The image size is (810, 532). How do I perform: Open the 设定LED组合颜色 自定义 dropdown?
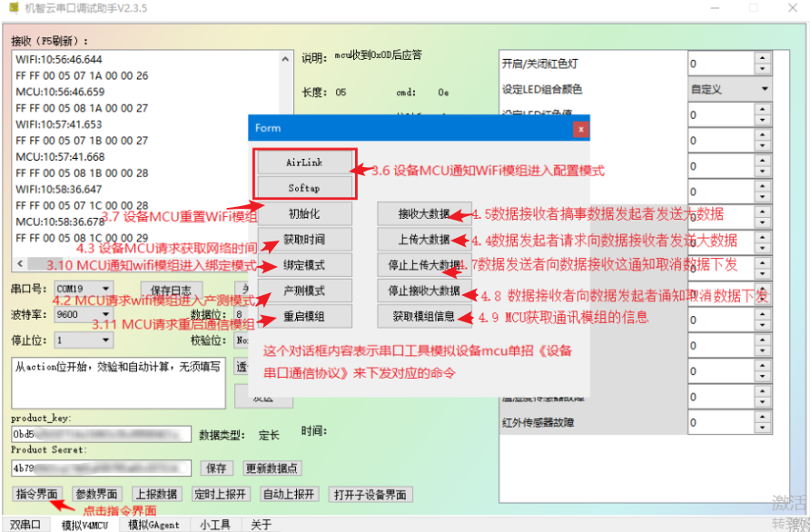click(x=764, y=90)
